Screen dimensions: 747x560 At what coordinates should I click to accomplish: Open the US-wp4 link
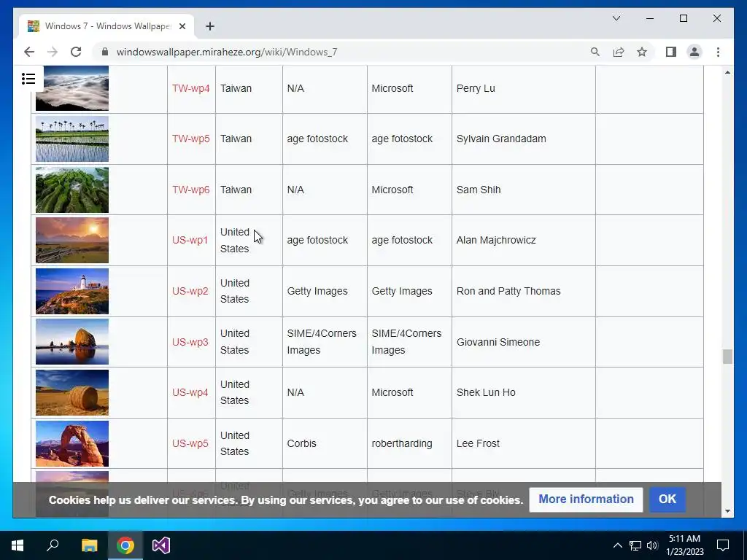[x=190, y=392]
